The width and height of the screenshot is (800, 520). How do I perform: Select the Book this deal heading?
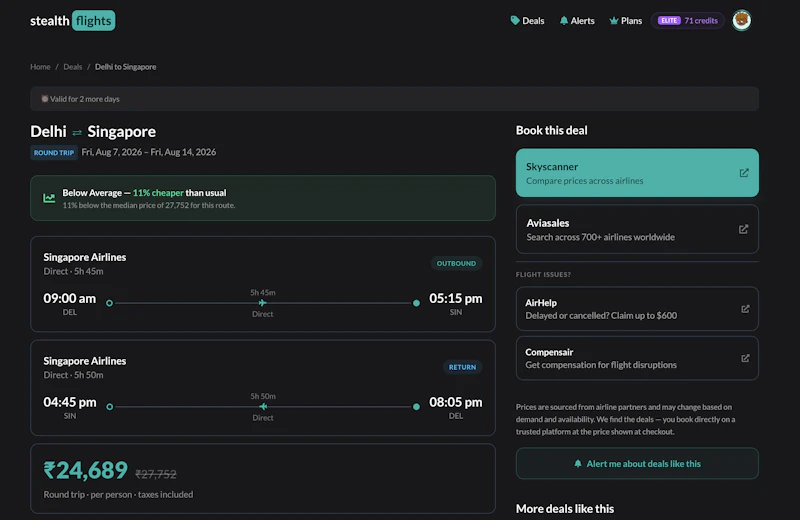pyautogui.click(x=552, y=130)
